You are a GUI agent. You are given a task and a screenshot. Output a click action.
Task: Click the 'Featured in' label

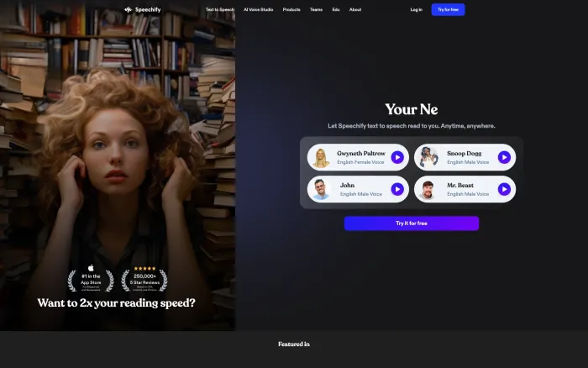(x=294, y=344)
